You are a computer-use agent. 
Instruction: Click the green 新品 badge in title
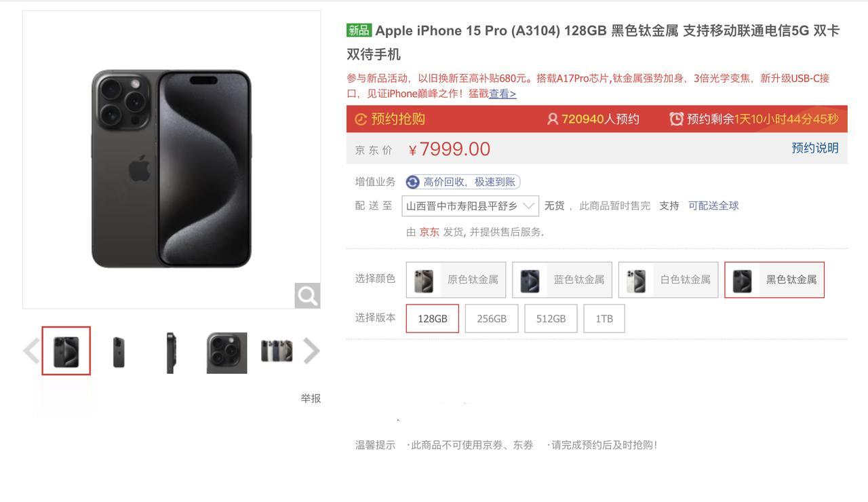(x=359, y=30)
